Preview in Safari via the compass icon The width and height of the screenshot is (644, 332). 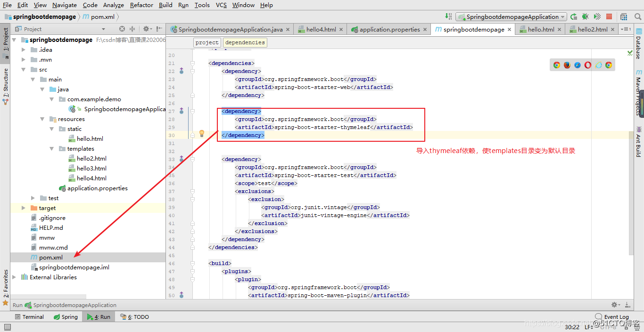(578, 65)
